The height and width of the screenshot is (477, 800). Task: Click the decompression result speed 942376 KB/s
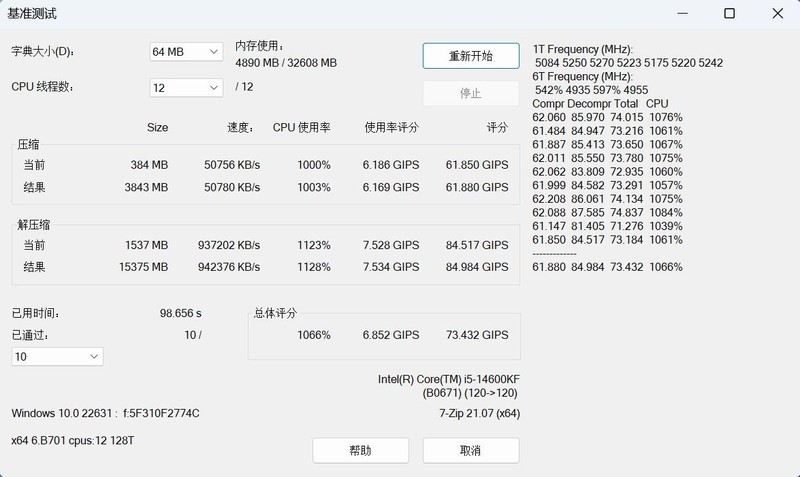pyautogui.click(x=229, y=267)
